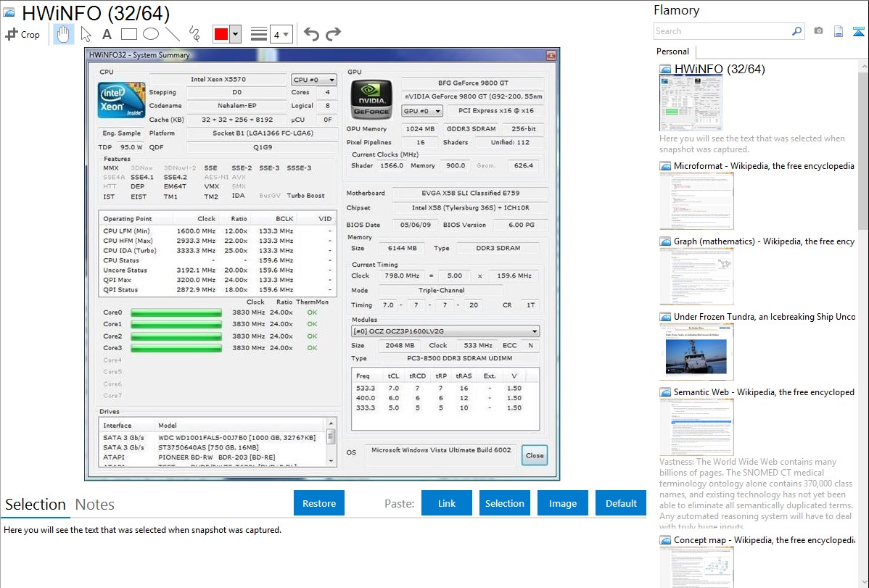Open the Under Frozen Tundra snapshot thumbnail

coord(696,351)
